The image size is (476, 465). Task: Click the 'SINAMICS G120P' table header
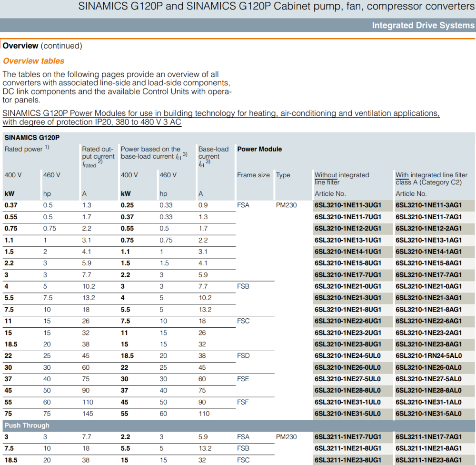click(x=32, y=138)
